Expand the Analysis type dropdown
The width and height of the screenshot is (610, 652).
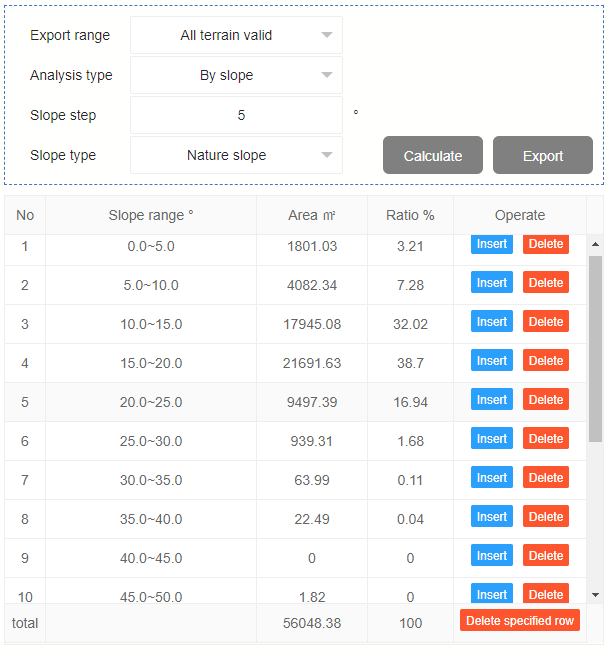[x=236, y=75]
